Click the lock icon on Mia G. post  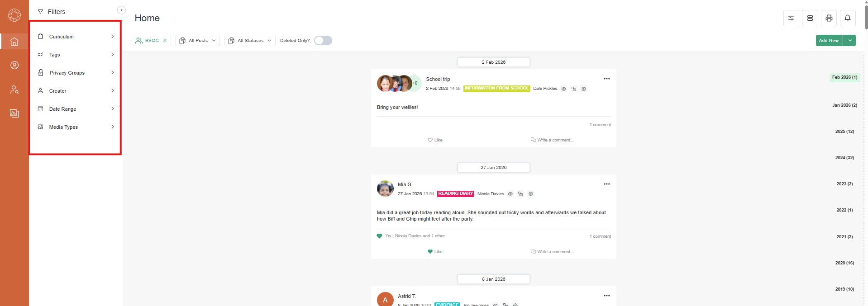point(520,194)
